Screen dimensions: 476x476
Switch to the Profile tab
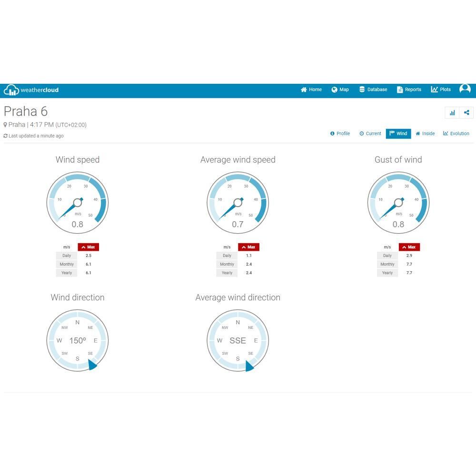340,134
